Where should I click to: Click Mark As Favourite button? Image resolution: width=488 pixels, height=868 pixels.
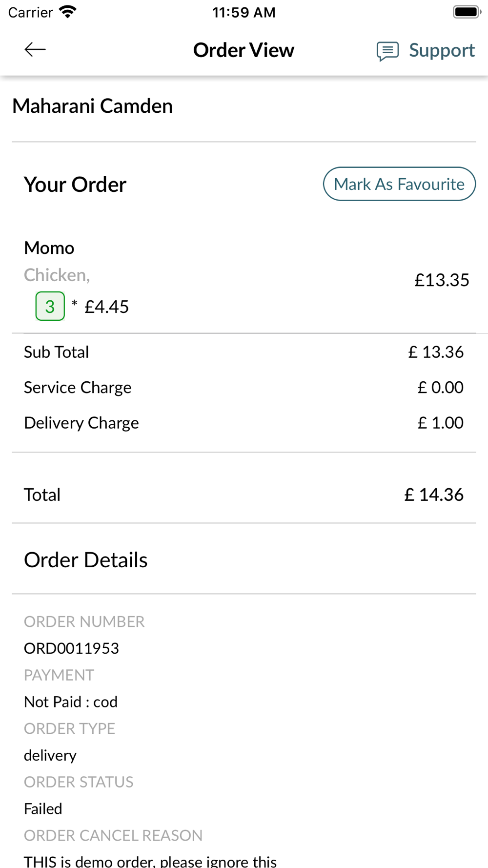399,184
